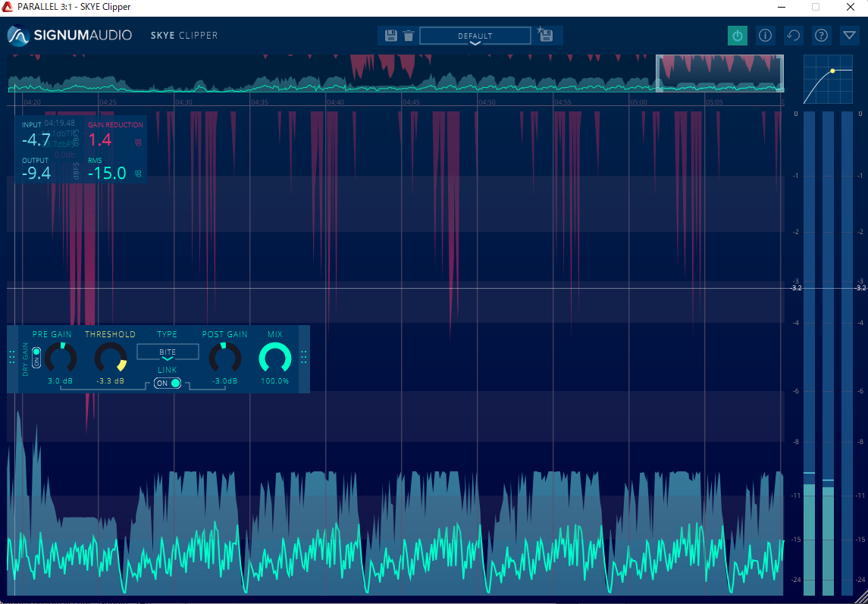Click the Input -4.7 readout
868x604 pixels.
tap(36, 139)
